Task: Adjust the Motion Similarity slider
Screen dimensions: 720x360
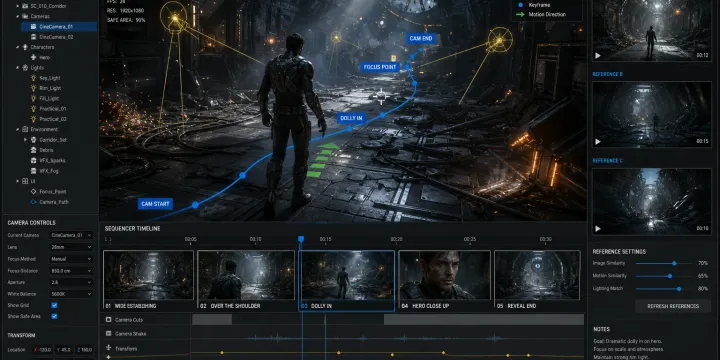Action: point(664,276)
